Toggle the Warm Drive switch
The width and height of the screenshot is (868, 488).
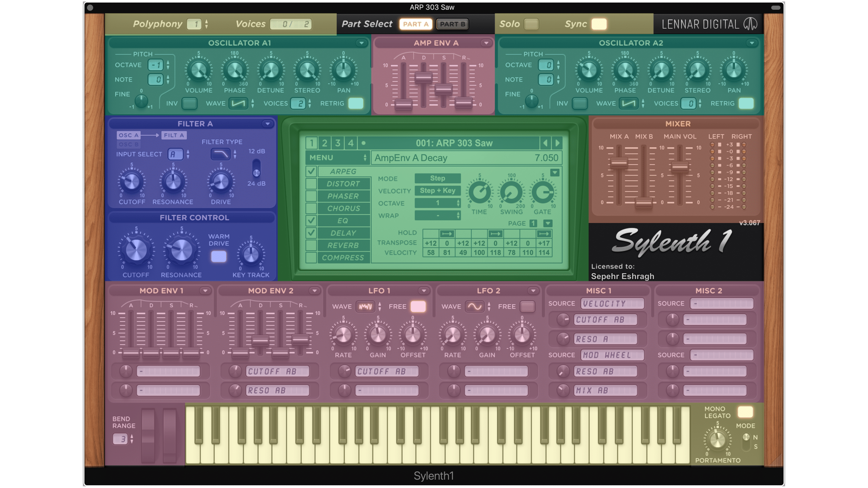pos(219,257)
